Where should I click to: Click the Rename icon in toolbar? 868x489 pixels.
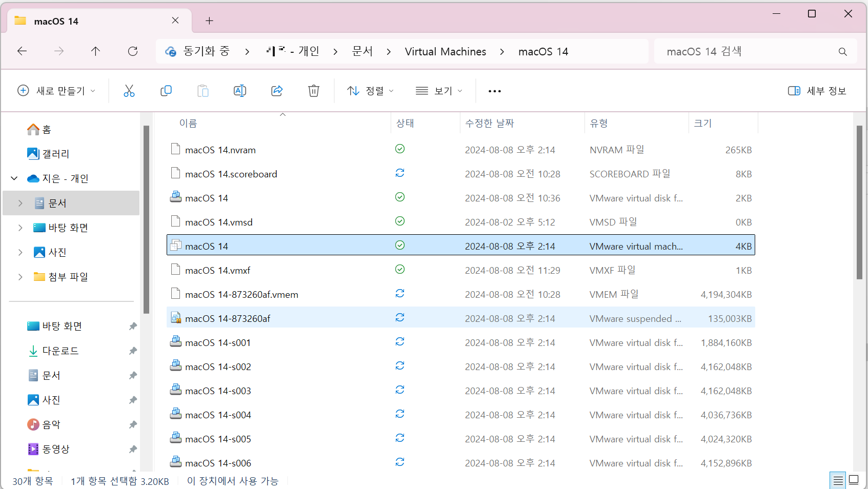point(240,91)
